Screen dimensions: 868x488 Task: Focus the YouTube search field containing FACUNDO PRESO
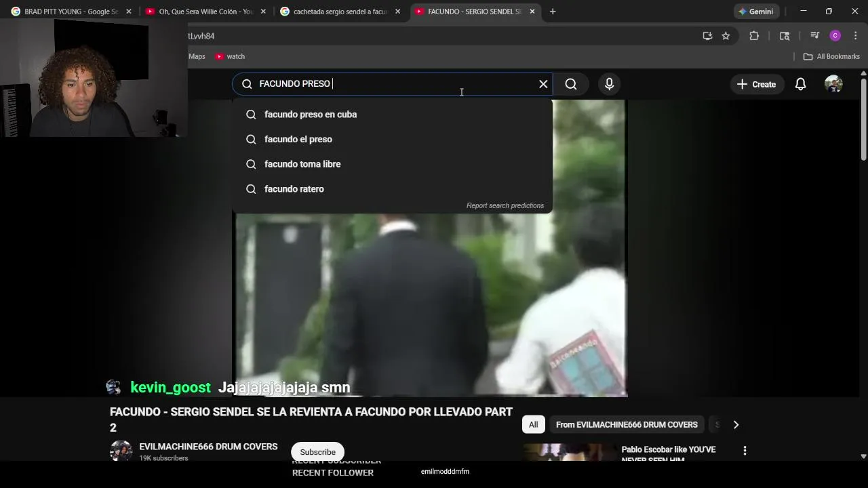pos(392,84)
